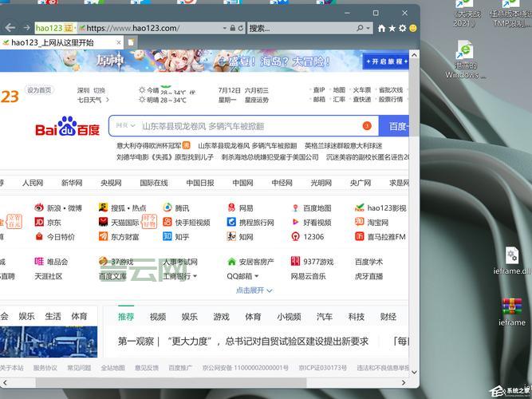Open ieframe.dll file on desktop
The image size is (532, 399).
click(511, 261)
